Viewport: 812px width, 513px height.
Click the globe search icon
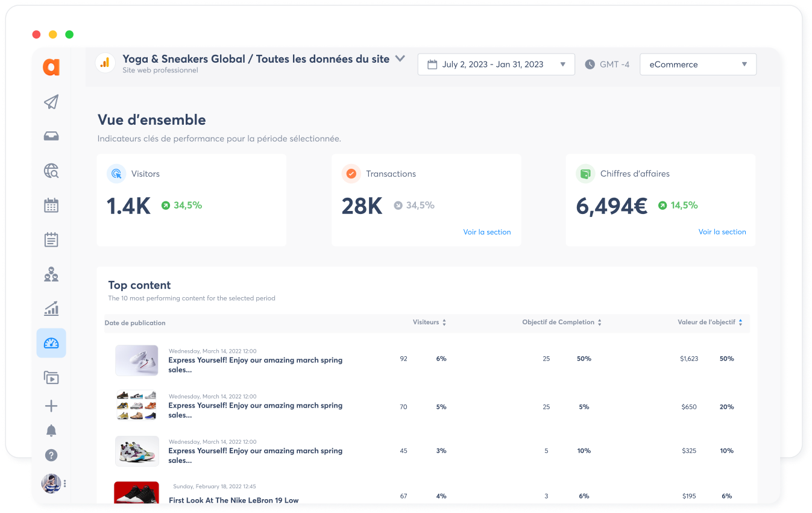pyautogui.click(x=51, y=171)
